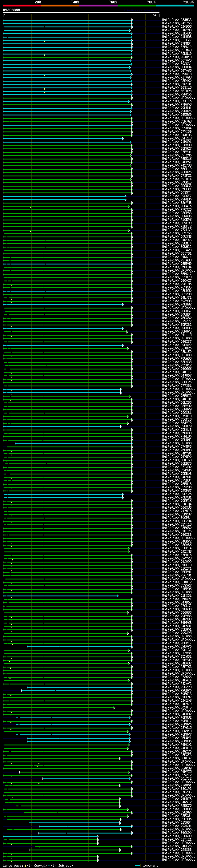
Task: Select label UniRef100_A7AU01
Action: (x=177, y=785)
